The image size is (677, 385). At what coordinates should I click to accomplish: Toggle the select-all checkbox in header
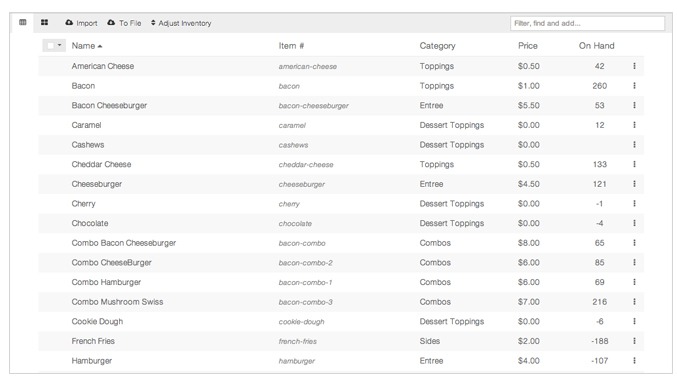pyautogui.click(x=51, y=45)
